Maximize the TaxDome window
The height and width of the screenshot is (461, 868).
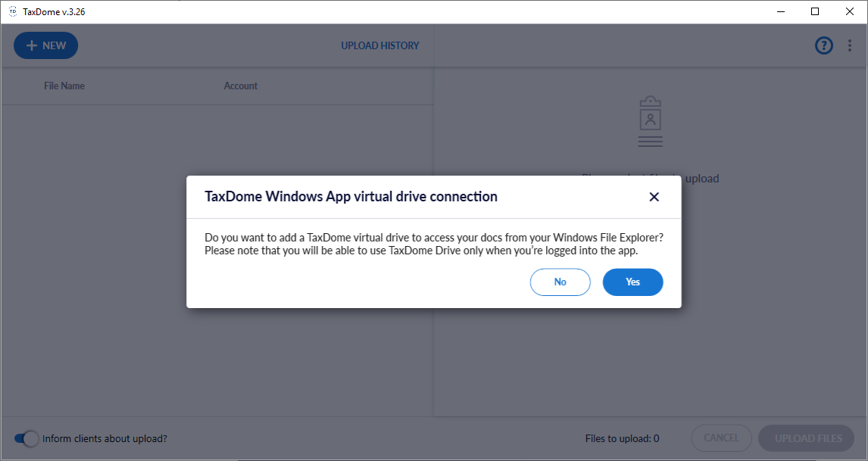[x=815, y=11]
